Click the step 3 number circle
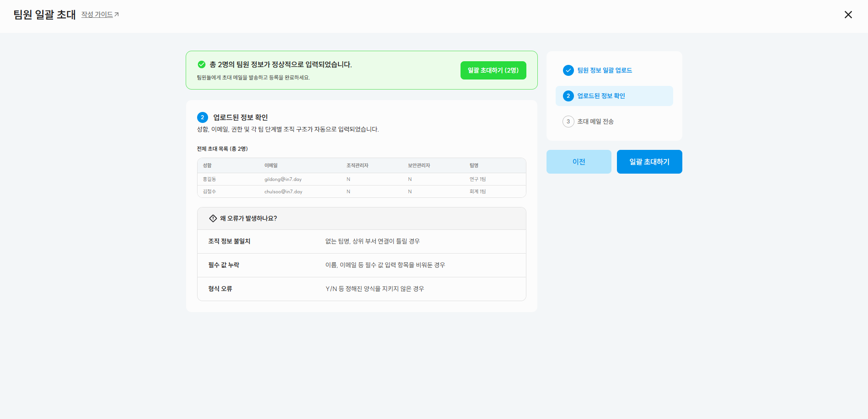Screen dimensions: 868x419 coord(568,122)
